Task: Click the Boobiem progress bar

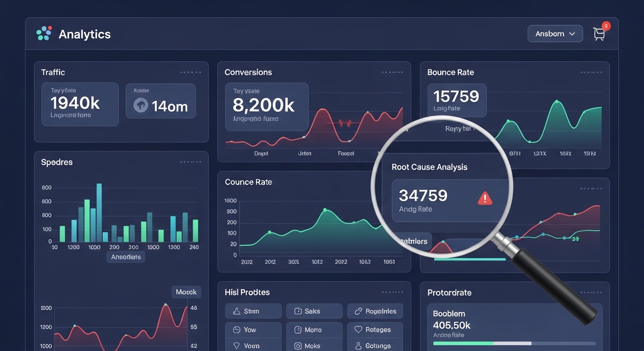Action: point(514,343)
